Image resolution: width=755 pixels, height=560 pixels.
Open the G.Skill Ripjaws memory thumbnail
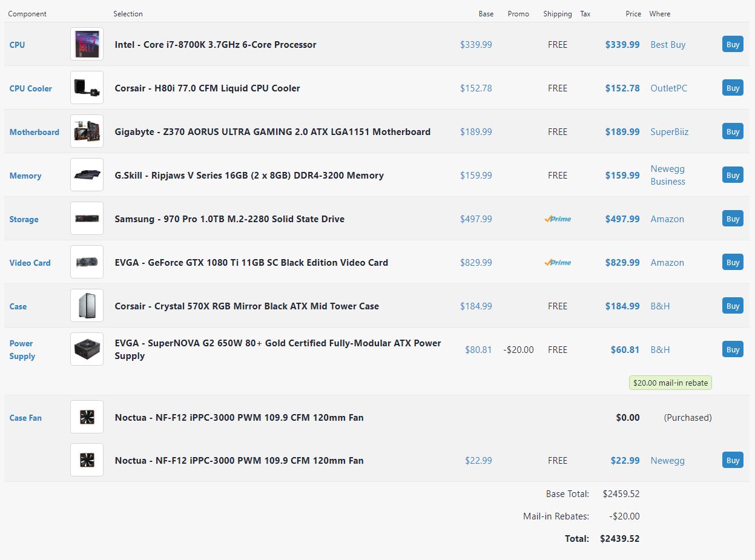87,175
